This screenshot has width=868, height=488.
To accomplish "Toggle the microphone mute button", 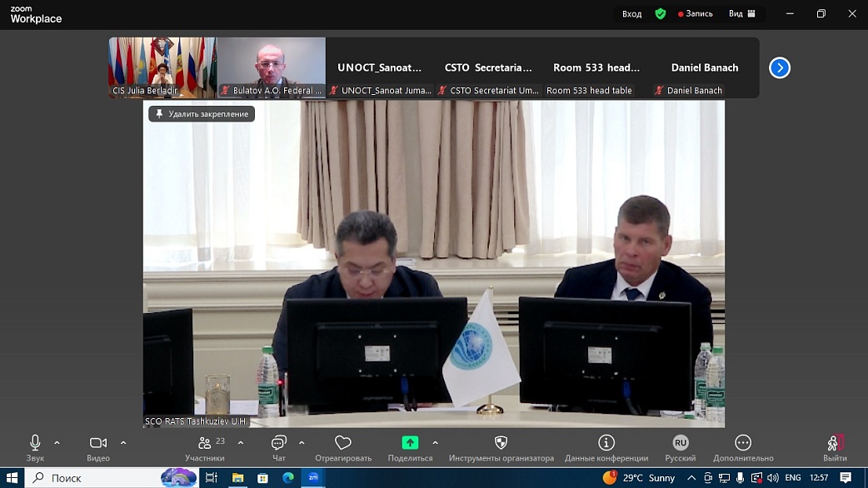I will pos(35,443).
